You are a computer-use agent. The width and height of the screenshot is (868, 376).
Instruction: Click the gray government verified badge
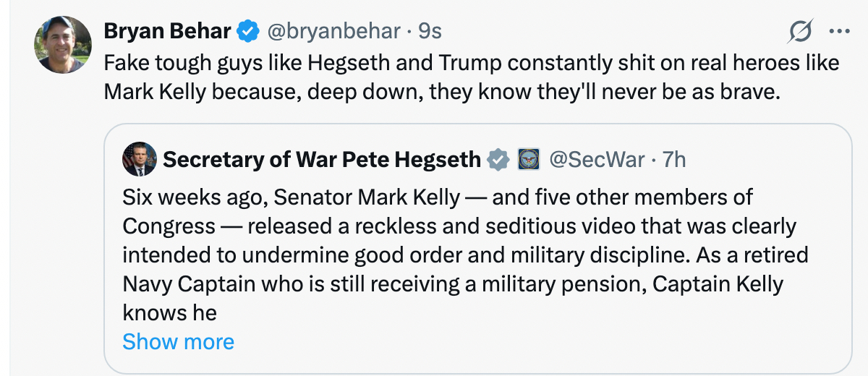click(498, 159)
